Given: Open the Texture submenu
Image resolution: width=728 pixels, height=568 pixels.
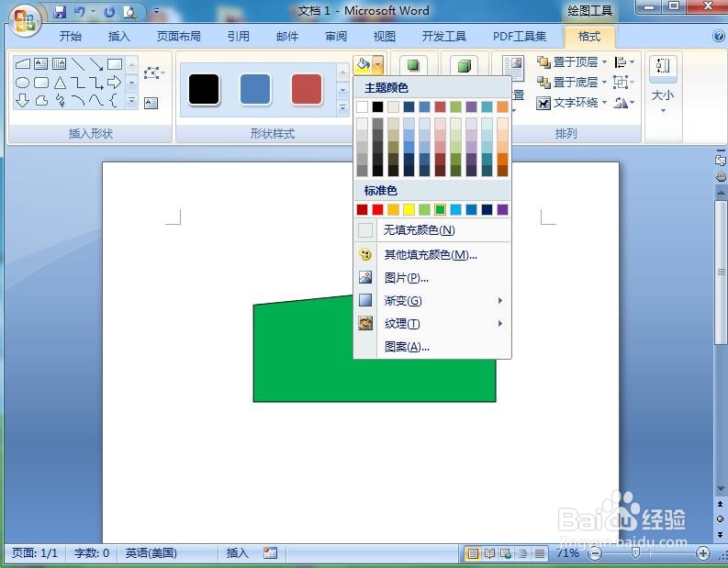Looking at the screenshot, I should tap(432, 323).
